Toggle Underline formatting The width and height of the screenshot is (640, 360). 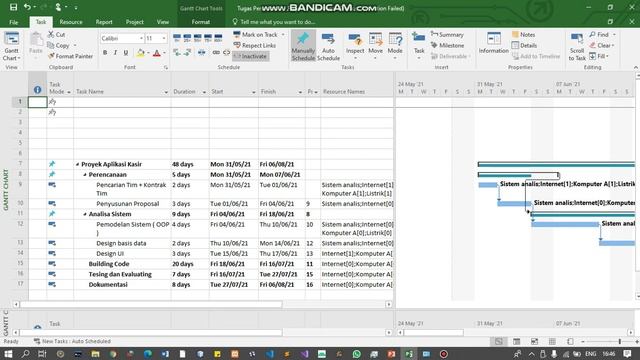coord(126,53)
